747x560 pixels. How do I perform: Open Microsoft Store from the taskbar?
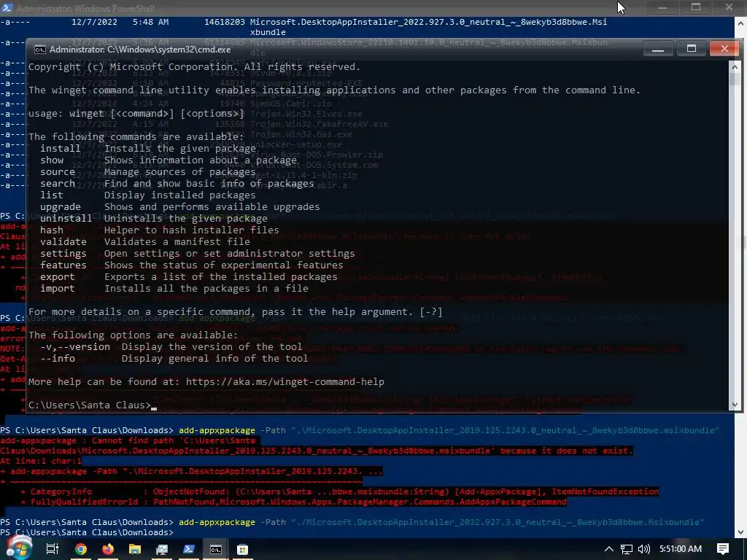pos(242,549)
